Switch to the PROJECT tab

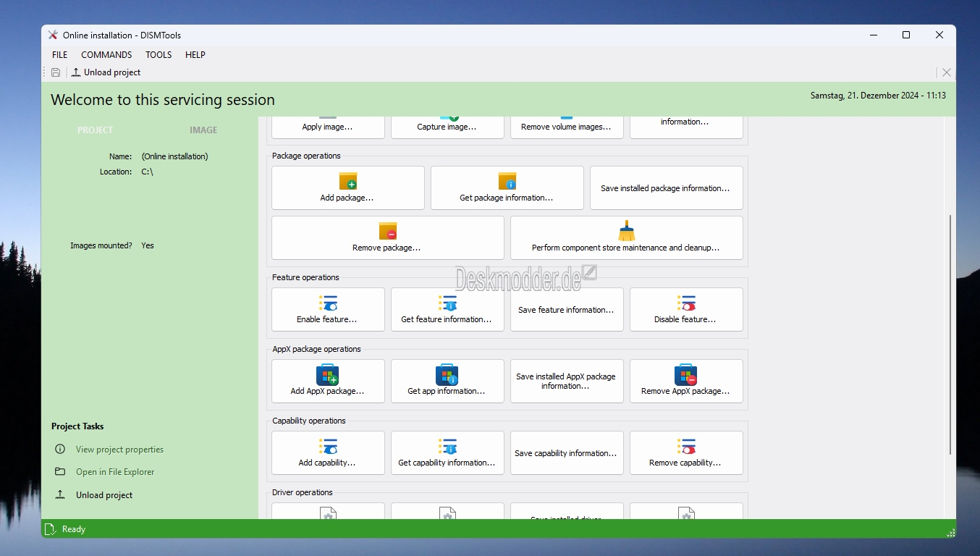[x=96, y=130]
